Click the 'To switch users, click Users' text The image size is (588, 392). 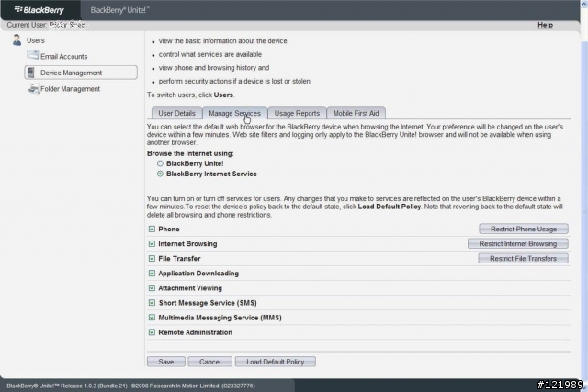tap(190, 95)
